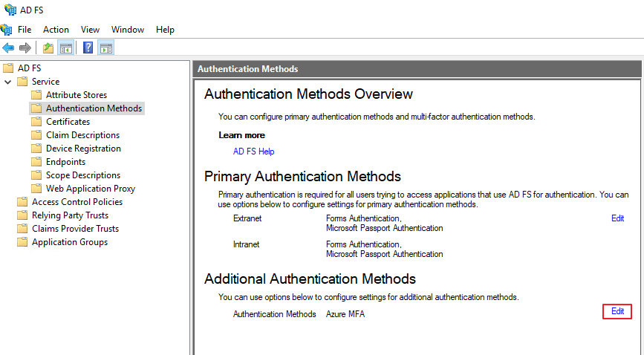Edit the primary authentication methods
The height and width of the screenshot is (355, 644).
(617, 218)
